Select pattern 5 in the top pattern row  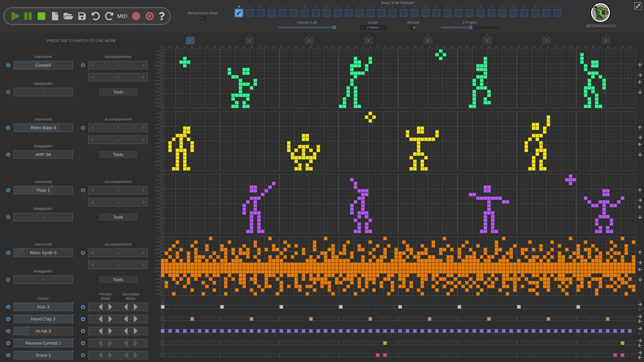(x=428, y=40)
